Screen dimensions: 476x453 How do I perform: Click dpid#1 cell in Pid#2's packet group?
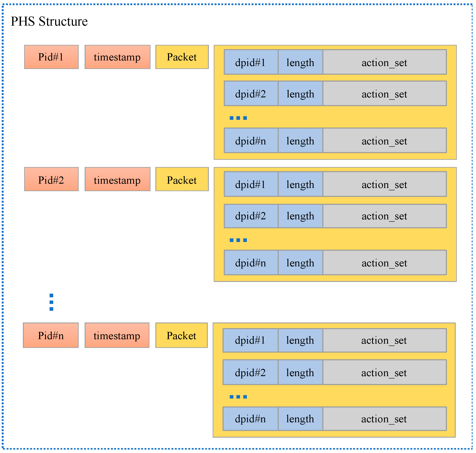pos(251,184)
